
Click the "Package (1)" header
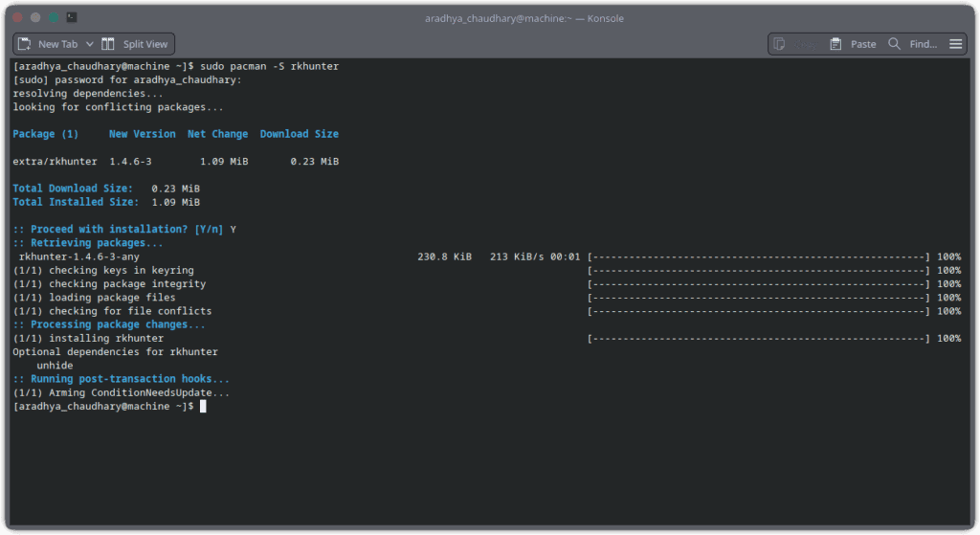pos(46,134)
